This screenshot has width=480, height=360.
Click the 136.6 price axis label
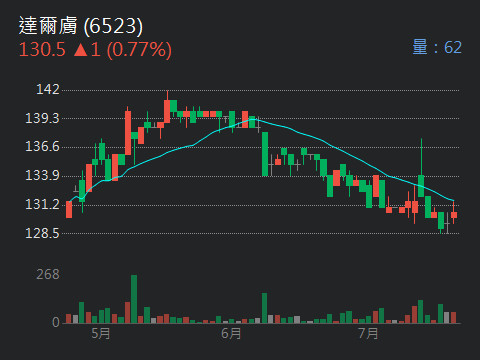[42, 147]
